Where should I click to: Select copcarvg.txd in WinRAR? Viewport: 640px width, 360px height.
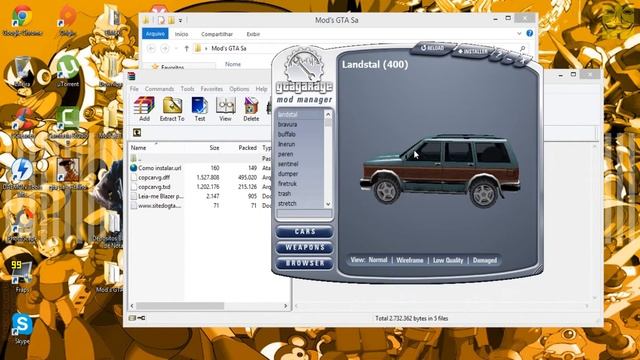[x=154, y=187]
